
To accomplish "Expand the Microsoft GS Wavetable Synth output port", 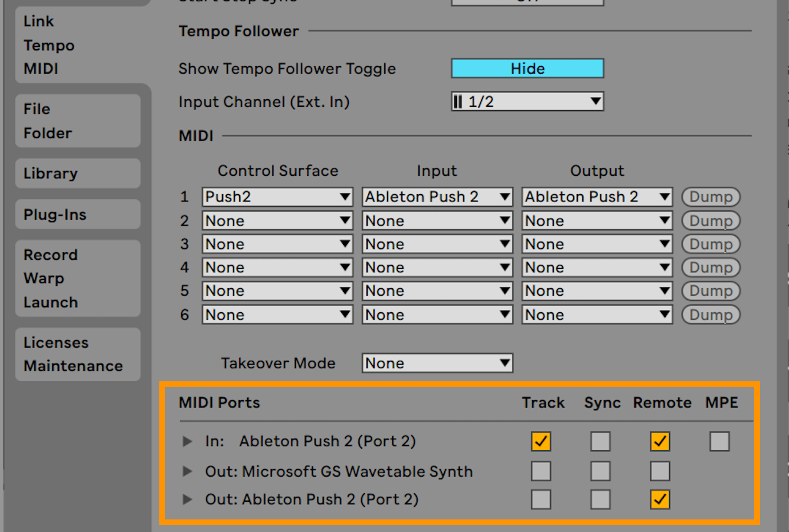I will pyautogui.click(x=187, y=471).
